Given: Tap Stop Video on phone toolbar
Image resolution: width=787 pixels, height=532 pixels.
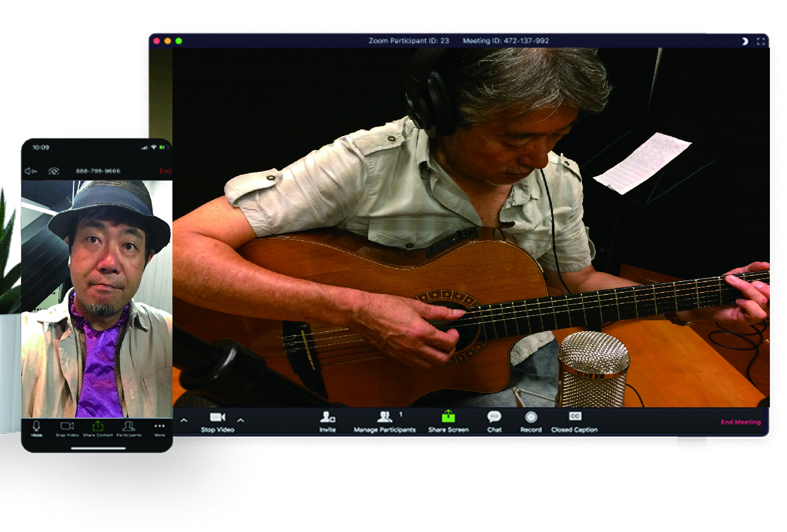Looking at the screenshot, I should (x=67, y=428).
